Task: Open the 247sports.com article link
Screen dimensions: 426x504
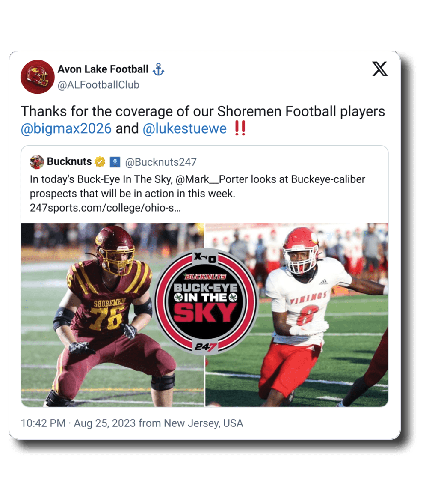Action: (105, 208)
